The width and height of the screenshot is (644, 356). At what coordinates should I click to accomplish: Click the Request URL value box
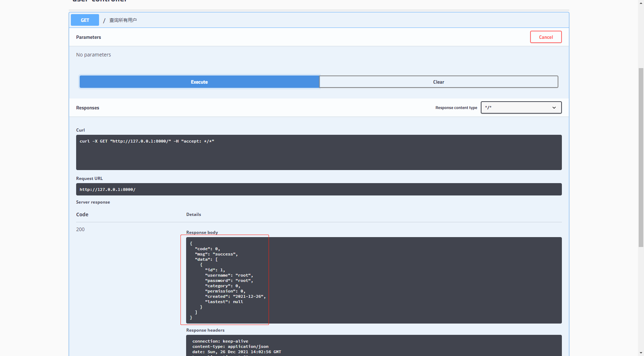click(319, 189)
